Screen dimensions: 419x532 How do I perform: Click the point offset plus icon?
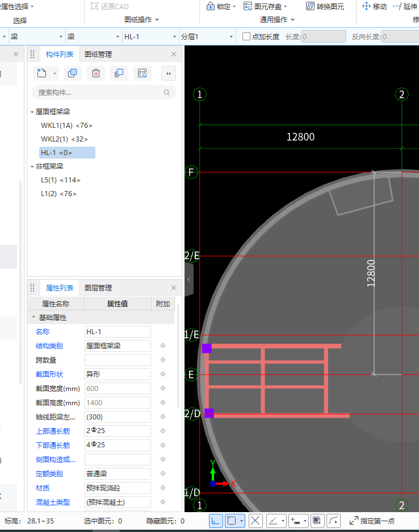[x=295, y=521]
